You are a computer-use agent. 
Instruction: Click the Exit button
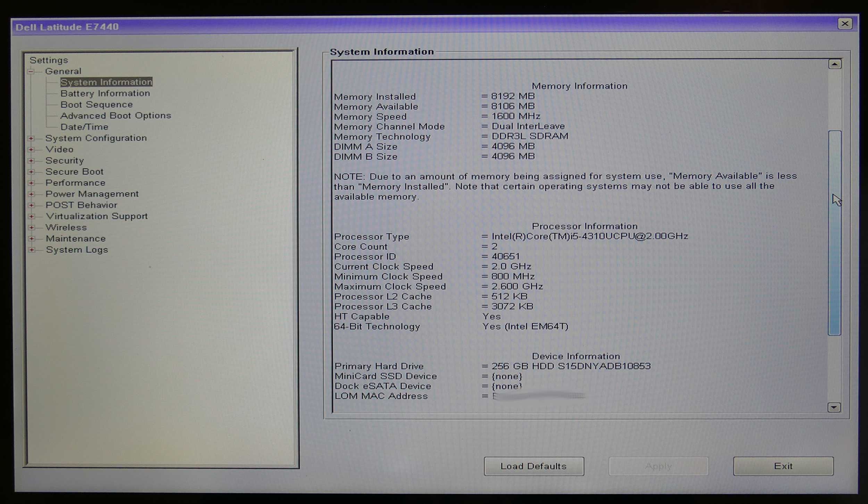783,465
